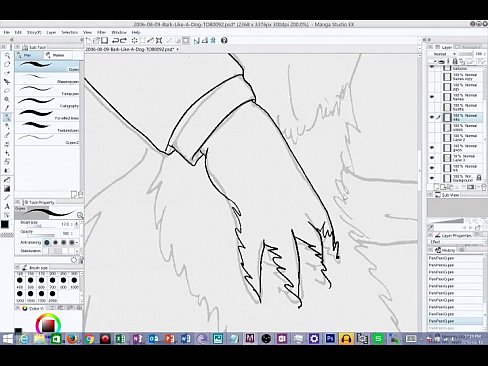Select top history entry in History panel
The height and width of the screenshot is (366, 488).
[x=455, y=258]
